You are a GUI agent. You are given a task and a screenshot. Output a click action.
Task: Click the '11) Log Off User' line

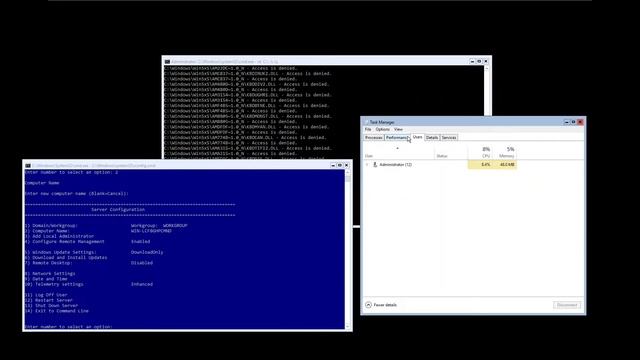pos(46,294)
